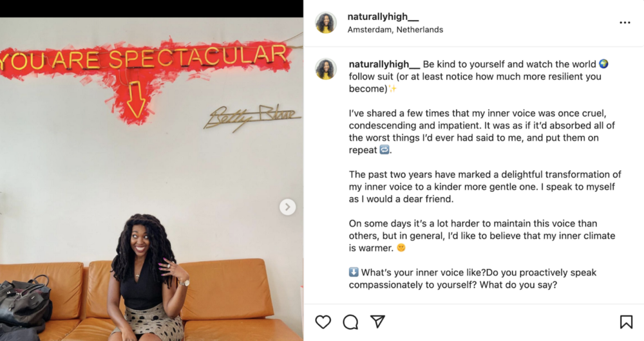This screenshot has width=644, height=341.
Task: Open the Amsterdam, Netherlands location link
Action: [x=395, y=30]
